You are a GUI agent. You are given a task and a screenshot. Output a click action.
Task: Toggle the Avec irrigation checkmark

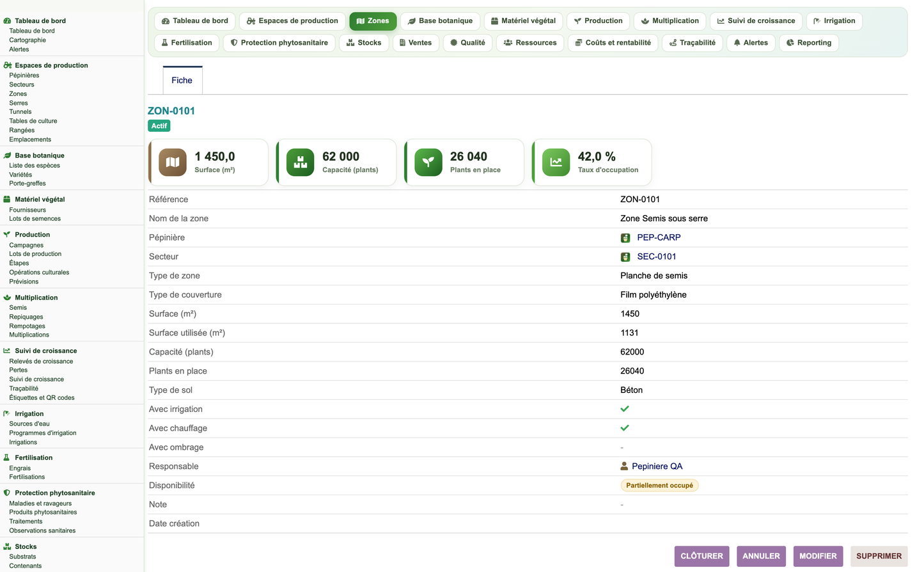pos(625,409)
